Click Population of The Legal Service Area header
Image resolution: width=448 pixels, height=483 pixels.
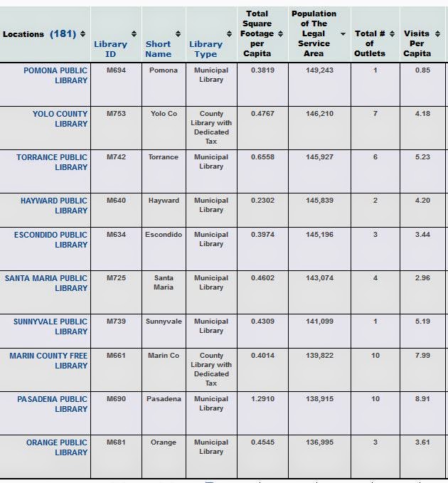click(314, 33)
